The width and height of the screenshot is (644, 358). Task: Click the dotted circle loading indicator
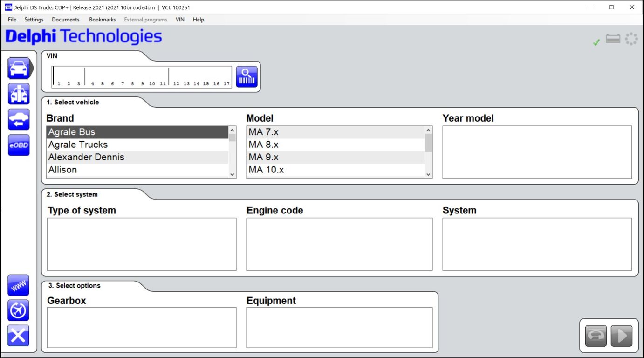click(631, 39)
